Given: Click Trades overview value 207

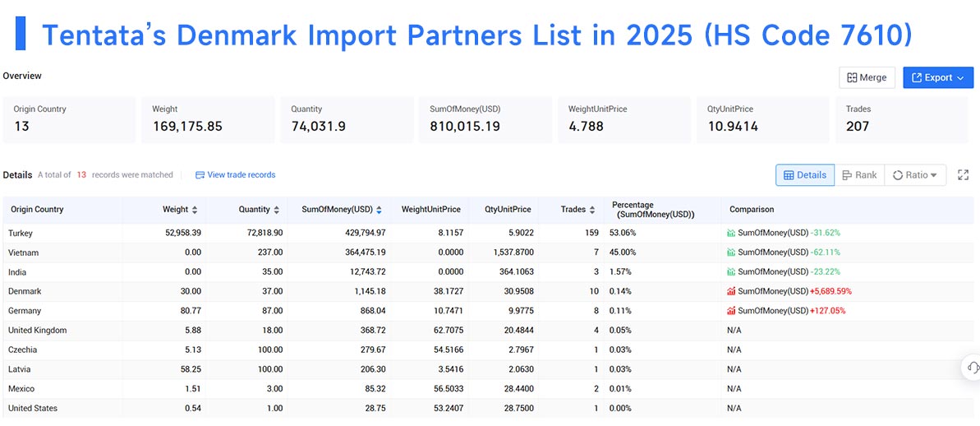Looking at the screenshot, I should pos(858,127).
